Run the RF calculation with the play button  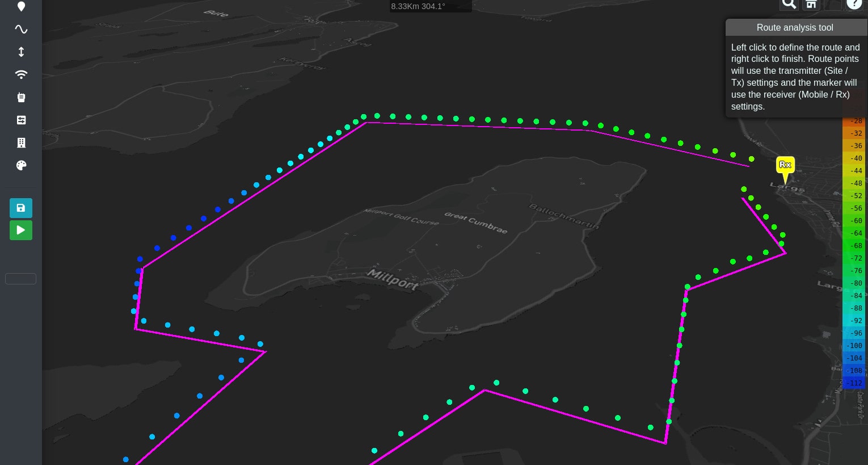click(21, 230)
